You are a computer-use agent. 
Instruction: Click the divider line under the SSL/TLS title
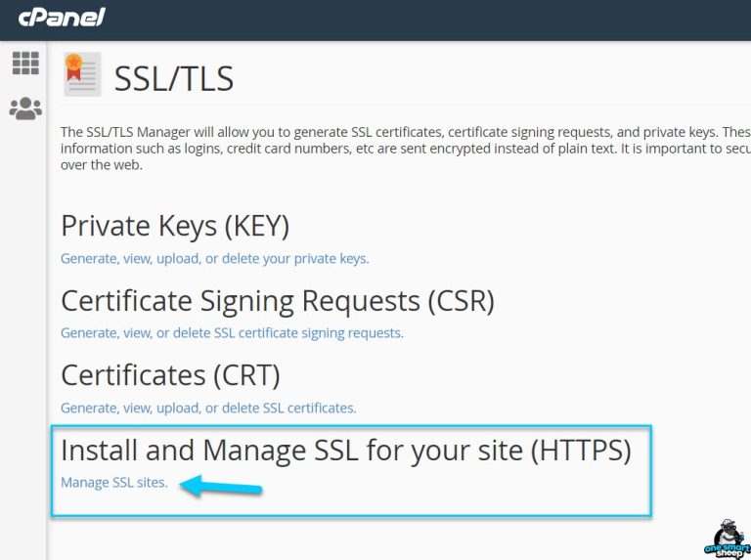(x=440, y=105)
